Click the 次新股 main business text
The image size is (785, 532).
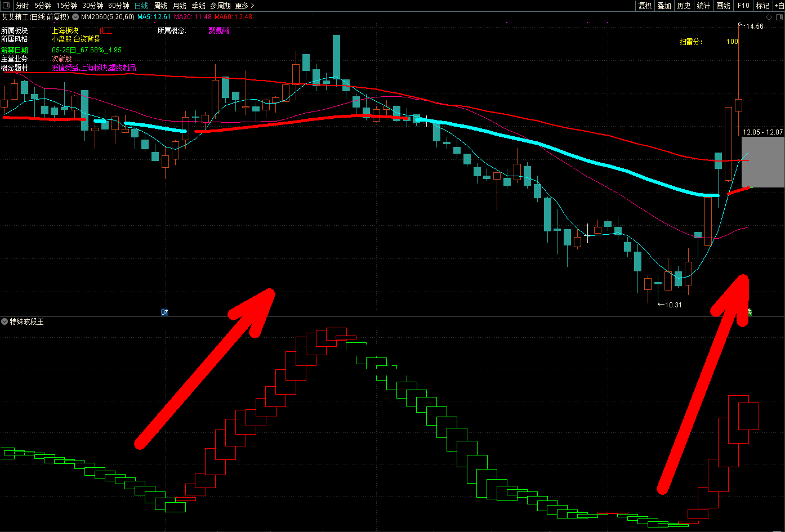pyautogui.click(x=62, y=59)
